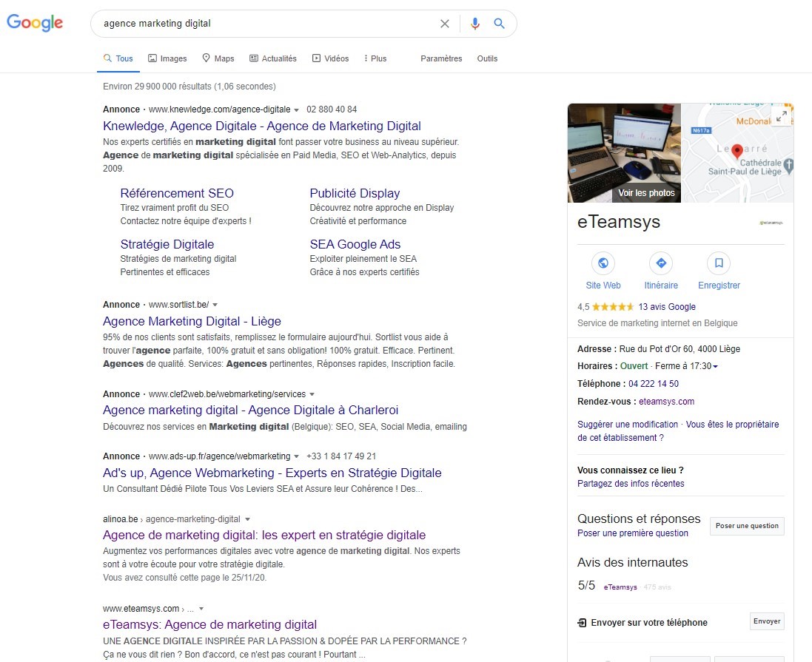
Task: Open Agence Digitale à Charleroi result
Action: [x=250, y=410]
